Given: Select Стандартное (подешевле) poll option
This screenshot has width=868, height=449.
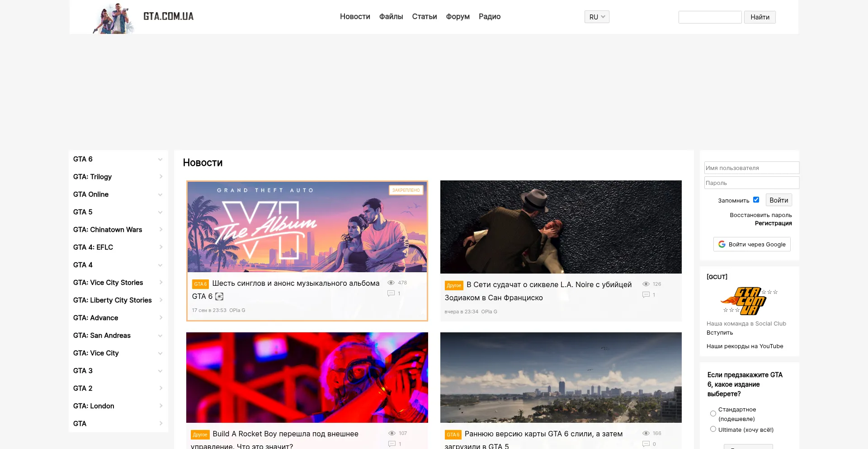Looking at the screenshot, I should (713, 413).
